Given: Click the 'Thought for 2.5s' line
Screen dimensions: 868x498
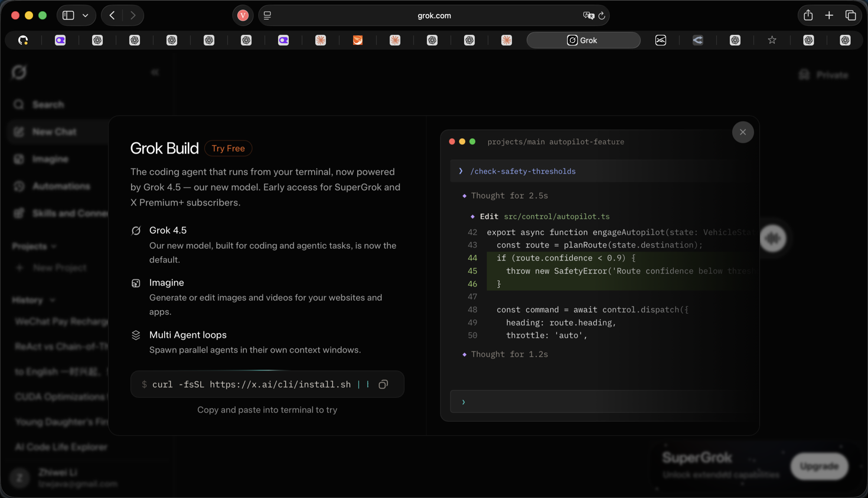Looking at the screenshot, I should [x=509, y=196].
